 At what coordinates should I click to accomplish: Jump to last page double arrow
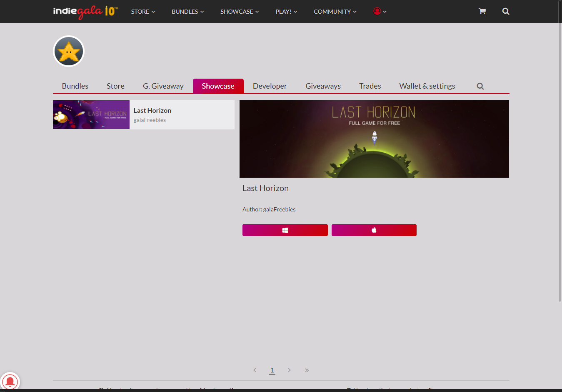(307, 370)
